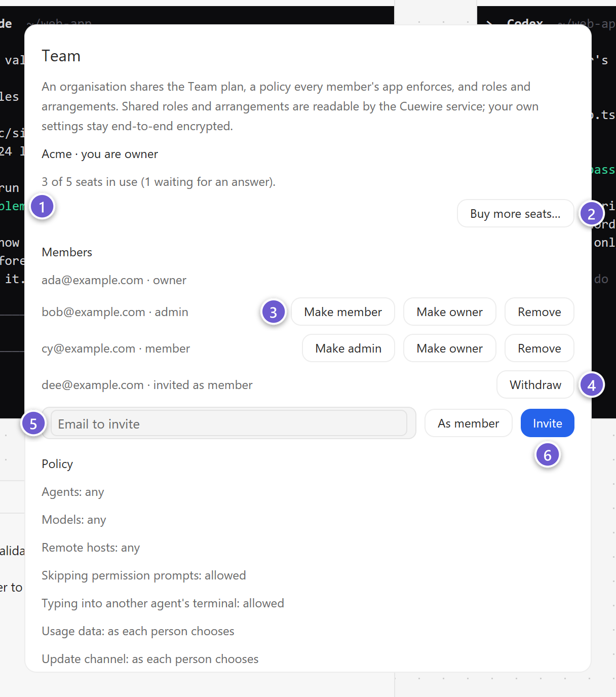This screenshot has width=616, height=697.
Task: Click marker 4 next to Withdraw
Action: point(591,385)
